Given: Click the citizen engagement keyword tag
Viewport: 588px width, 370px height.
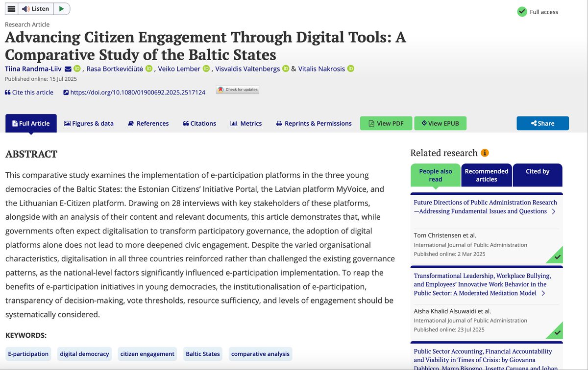Looking at the screenshot, I should [x=147, y=354].
